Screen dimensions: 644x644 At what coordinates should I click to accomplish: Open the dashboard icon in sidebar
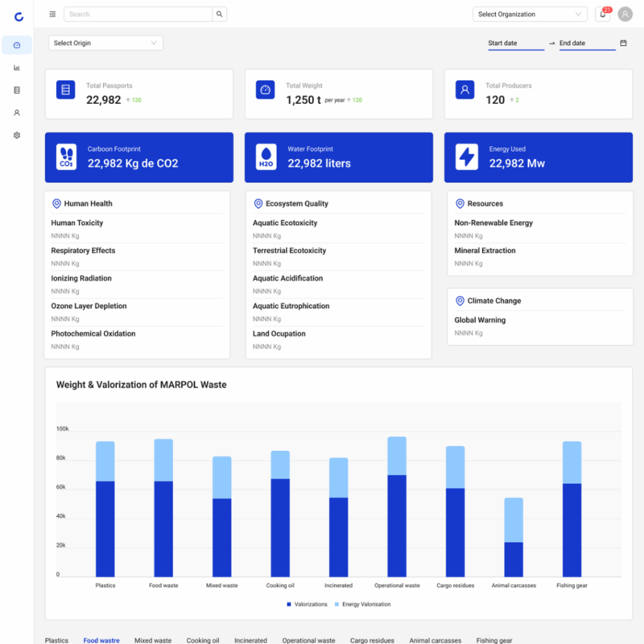(x=17, y=45)
